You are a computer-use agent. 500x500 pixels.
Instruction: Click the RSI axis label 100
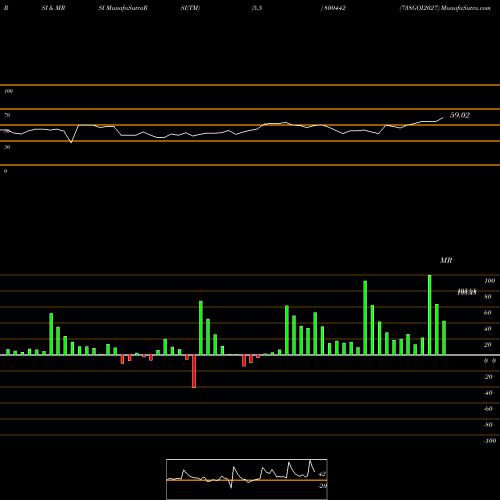[x=8, y=91]
